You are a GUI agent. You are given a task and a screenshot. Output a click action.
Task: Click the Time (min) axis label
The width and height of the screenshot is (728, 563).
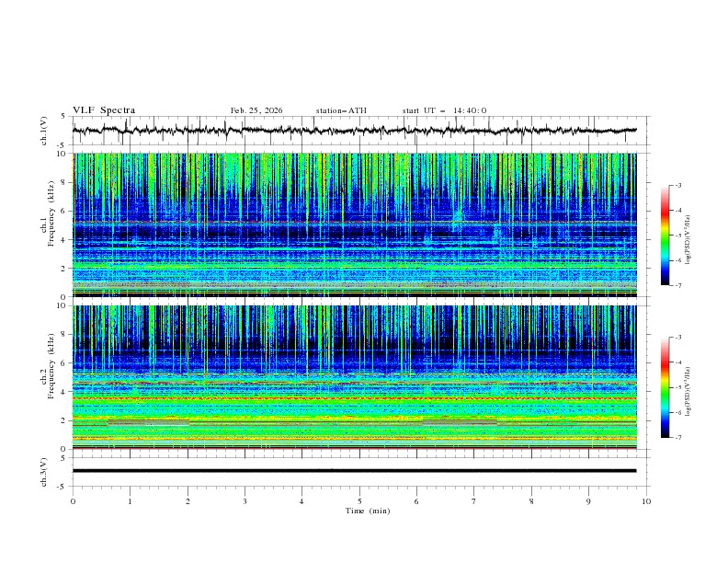tap(368, 511)
